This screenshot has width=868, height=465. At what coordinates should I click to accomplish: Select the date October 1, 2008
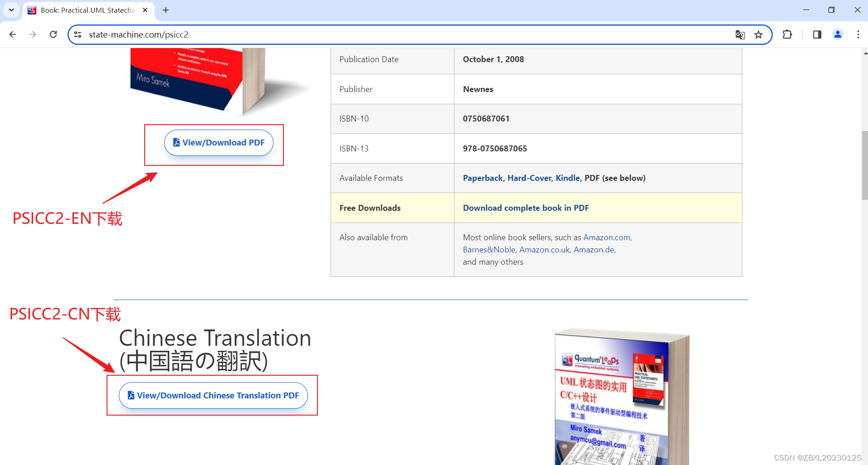[x=493, y=59]
